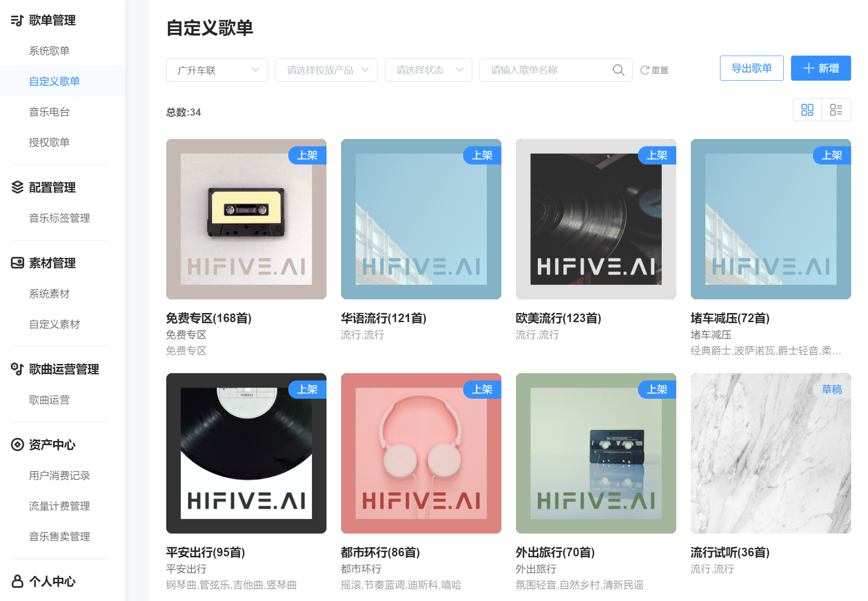Open the 请选择状态 dropdown
Image resolution: width=868 pixels, height=601 pixels.
tap(428, 70)
